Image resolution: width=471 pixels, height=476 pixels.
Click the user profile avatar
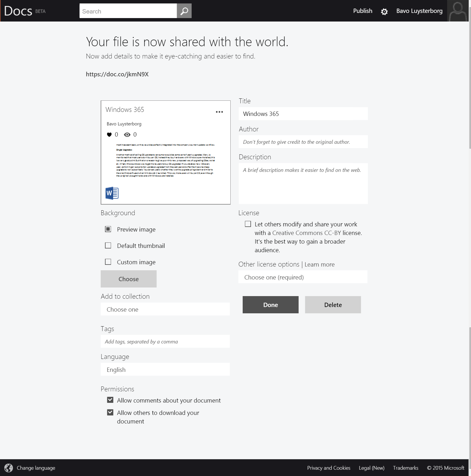[458, 11]
